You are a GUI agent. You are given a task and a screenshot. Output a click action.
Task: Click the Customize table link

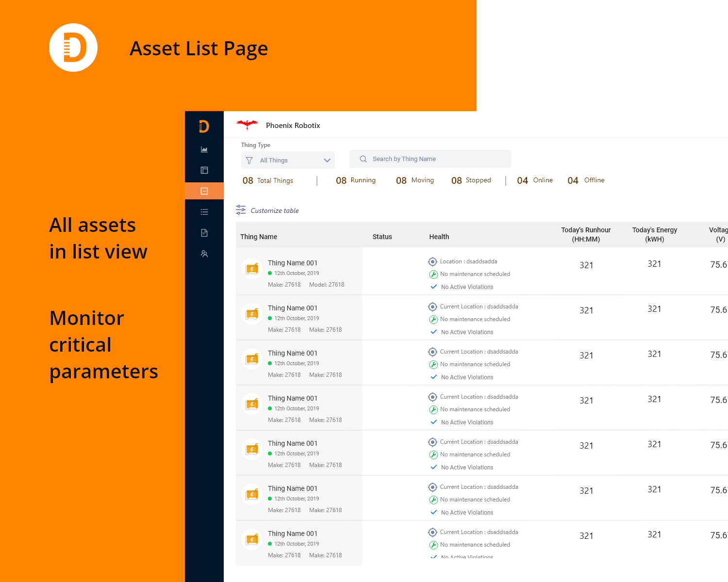pos(274,210)
